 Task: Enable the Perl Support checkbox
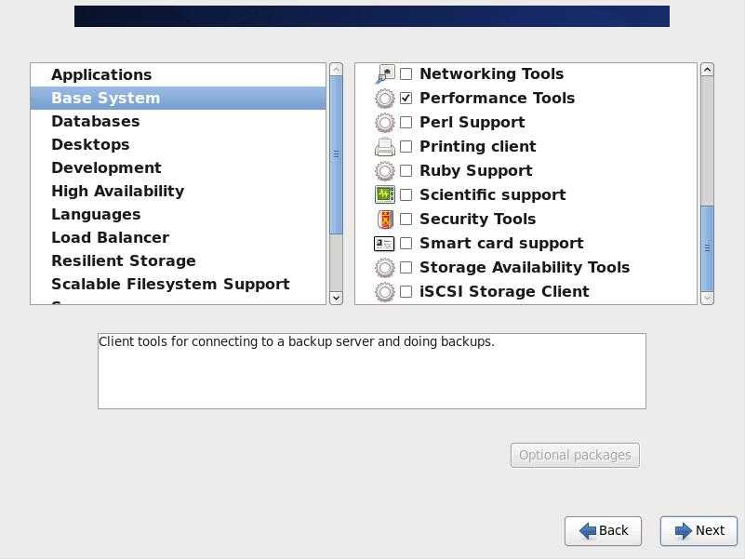pos(406,122)
